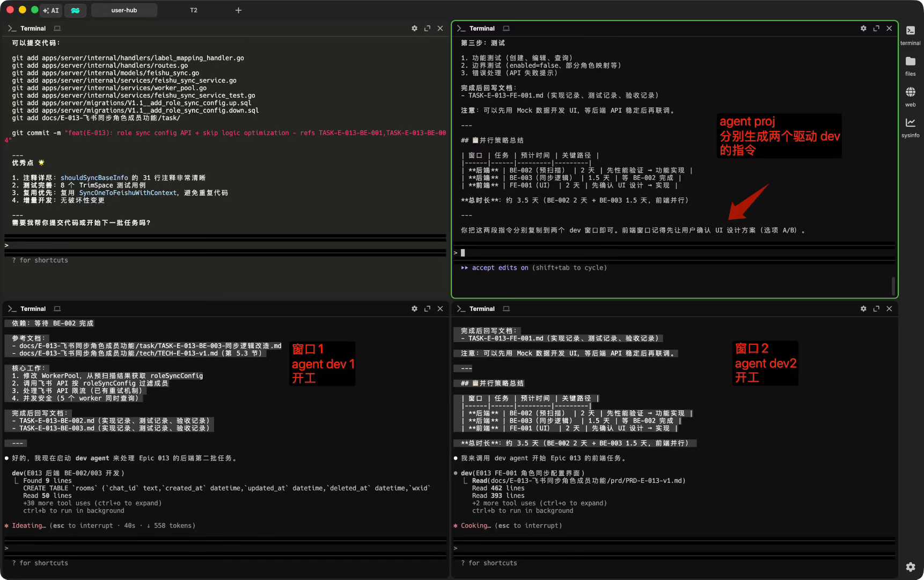
Task: Maximize the bottom-left terminal pane
Action: pyautogui.click(x=427, y=309)
